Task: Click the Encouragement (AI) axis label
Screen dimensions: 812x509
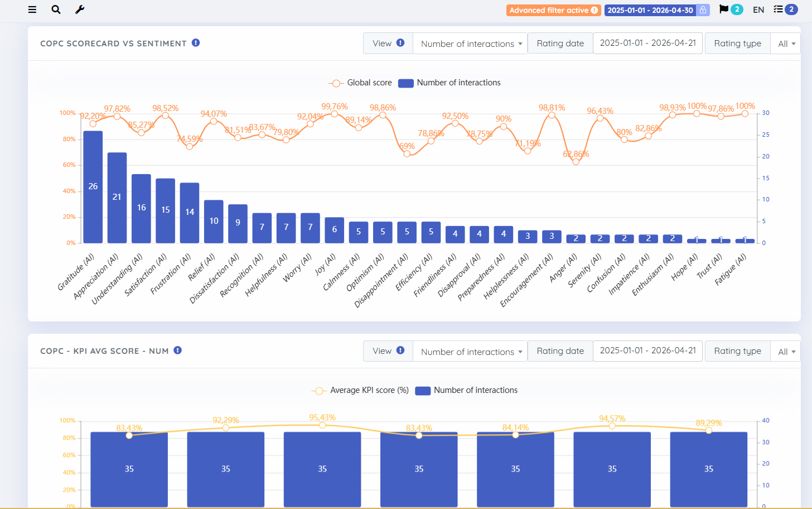Action: (526, 280)
